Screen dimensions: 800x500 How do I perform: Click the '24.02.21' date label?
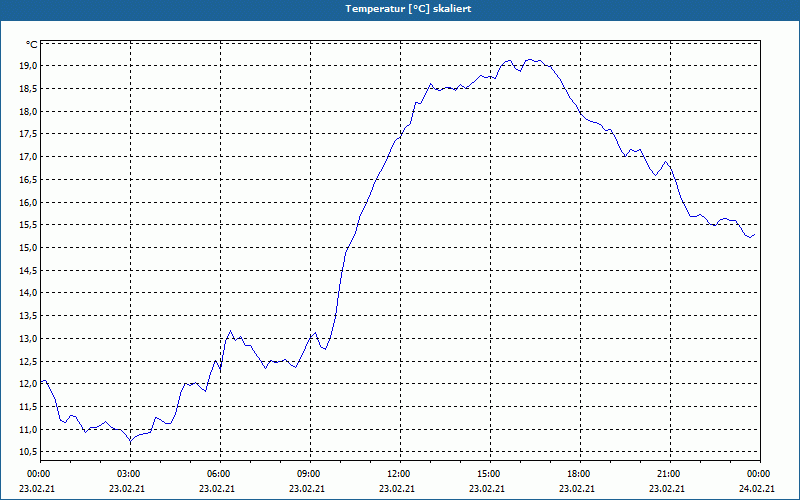point(757,489)
